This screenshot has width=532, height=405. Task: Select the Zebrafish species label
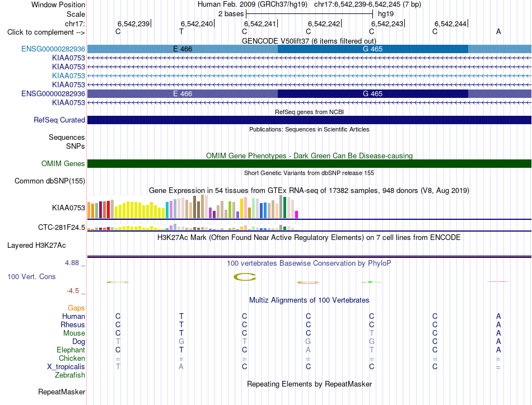[x=70, y=375]
